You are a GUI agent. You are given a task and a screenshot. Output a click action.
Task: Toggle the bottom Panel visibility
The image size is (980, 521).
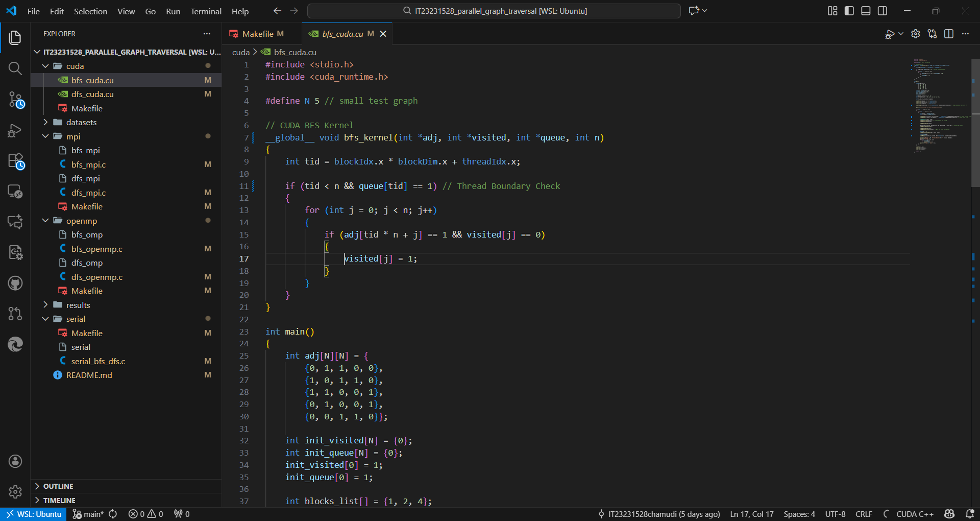pyautogui.click(x=866, y=11)
